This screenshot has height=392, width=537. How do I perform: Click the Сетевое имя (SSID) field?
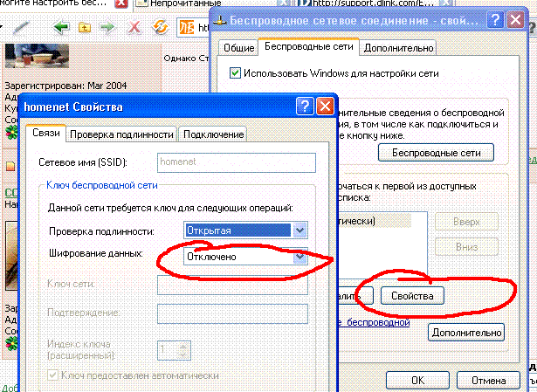tap(237, 162)
